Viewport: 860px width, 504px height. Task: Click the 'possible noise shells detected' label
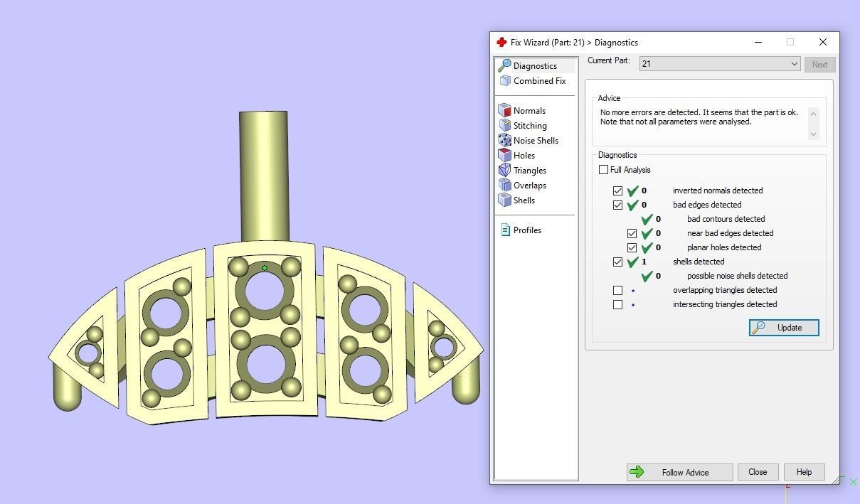737,276
